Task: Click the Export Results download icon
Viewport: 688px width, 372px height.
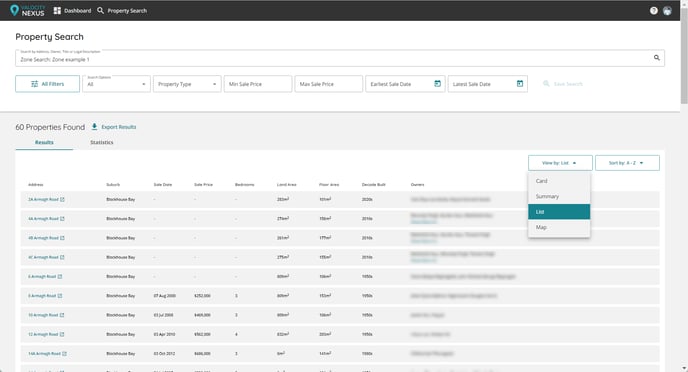Action: click(94, 127)
